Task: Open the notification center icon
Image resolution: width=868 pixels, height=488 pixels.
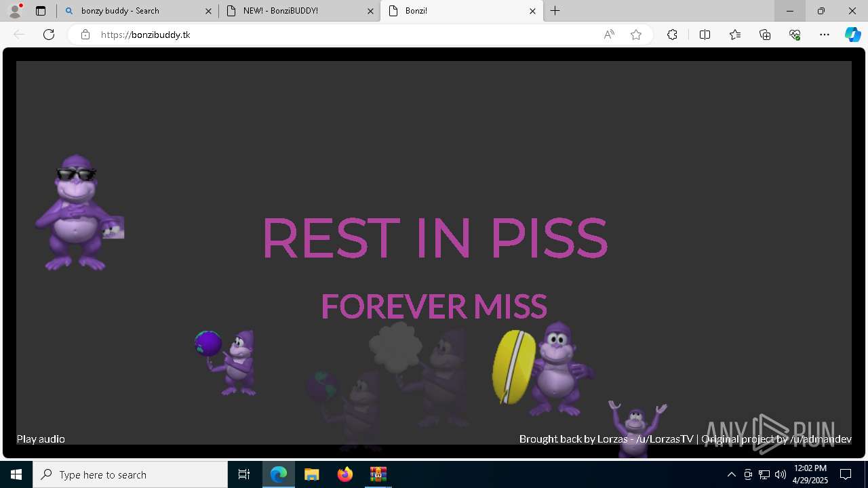Action: 846,474
